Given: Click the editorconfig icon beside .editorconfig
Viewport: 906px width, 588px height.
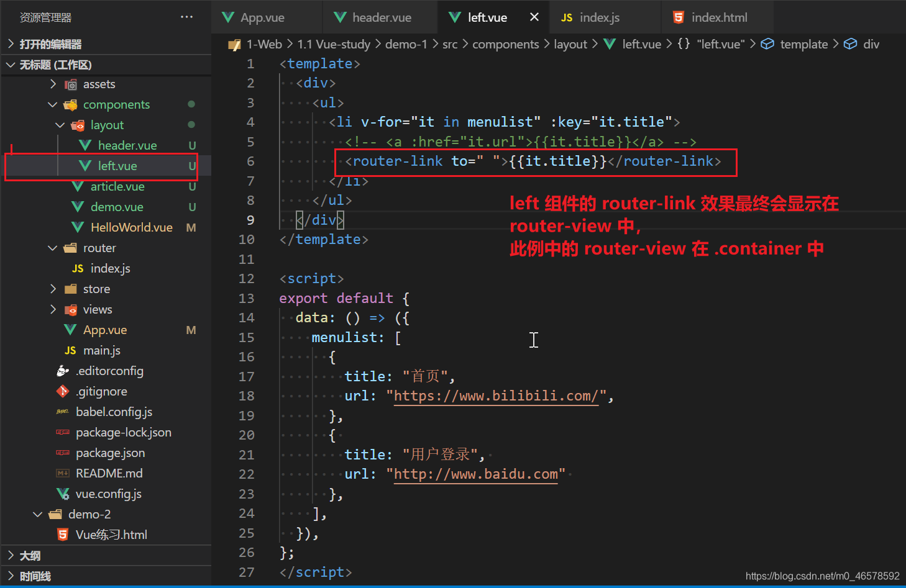Looking at the screenshot, I should click(63, 371).
